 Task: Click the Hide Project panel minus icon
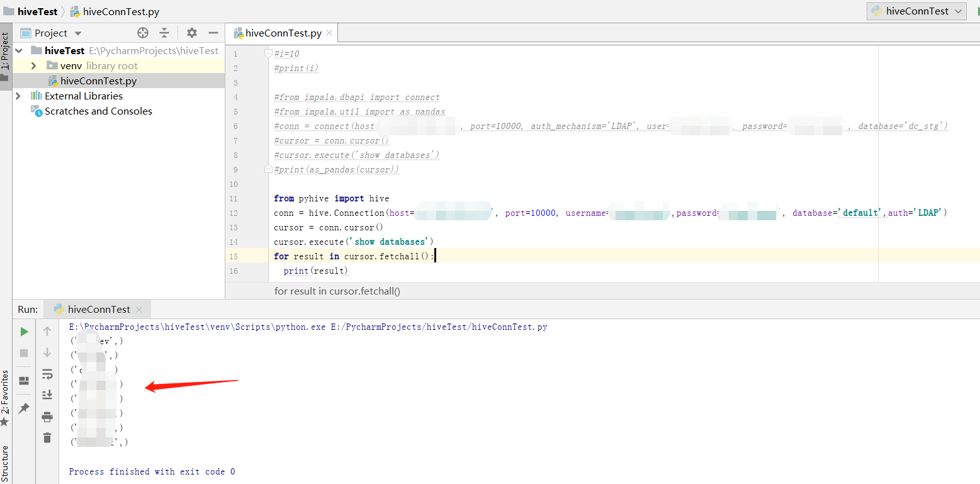(x=213, y=32)
